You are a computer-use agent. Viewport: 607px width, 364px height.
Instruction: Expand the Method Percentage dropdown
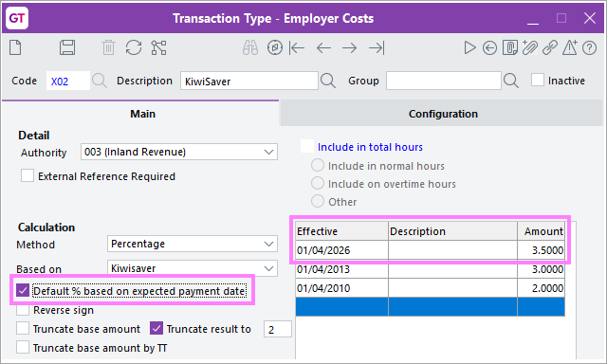[268, 244]
